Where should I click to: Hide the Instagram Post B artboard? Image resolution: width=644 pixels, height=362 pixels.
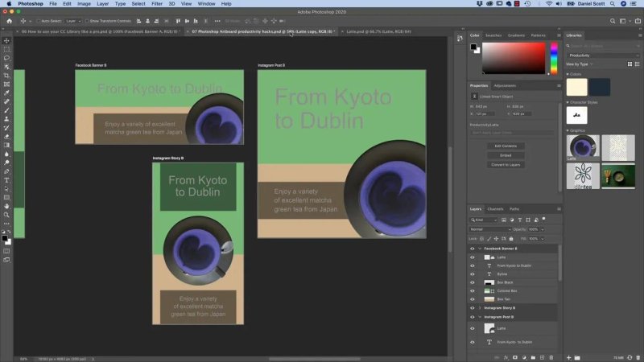click(x=472, y=317)
